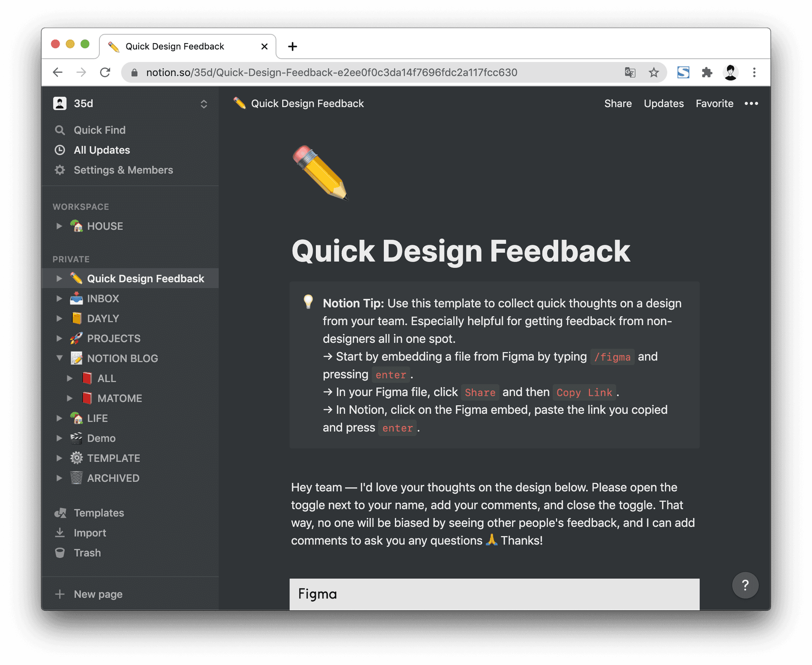
Task: Open Quick Find search
Action: [x=130, y=130]
